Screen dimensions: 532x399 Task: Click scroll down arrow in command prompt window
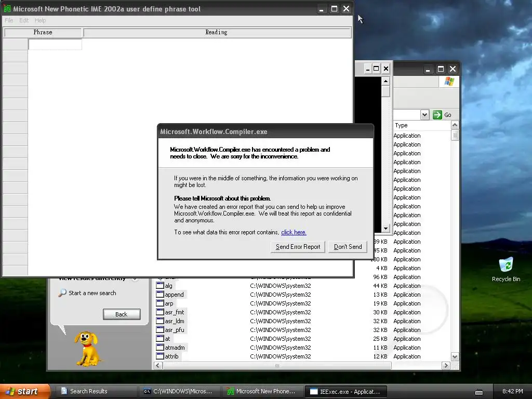[x=385, y=229]
